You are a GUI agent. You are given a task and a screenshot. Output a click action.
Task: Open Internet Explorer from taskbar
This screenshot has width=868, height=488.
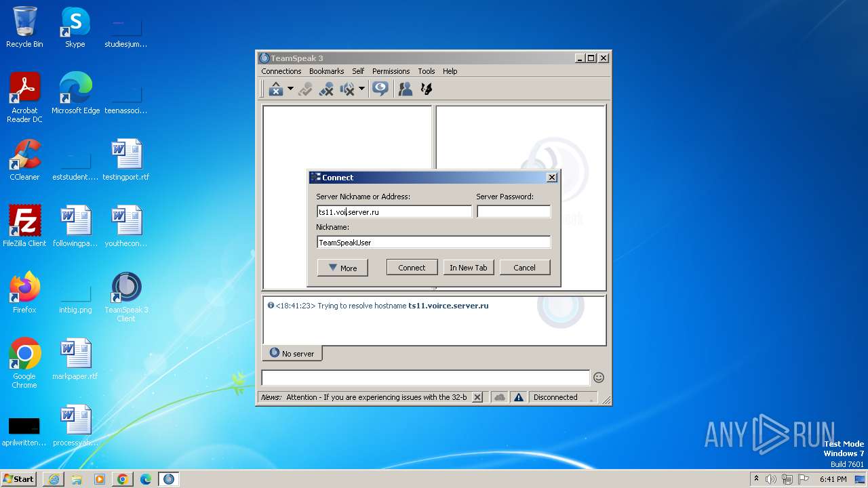(x=54, y=479)
